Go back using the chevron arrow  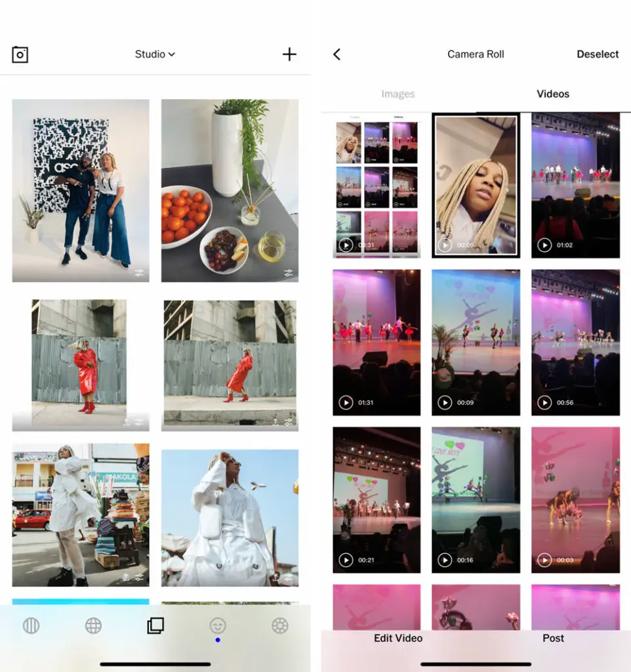[336, 54]
